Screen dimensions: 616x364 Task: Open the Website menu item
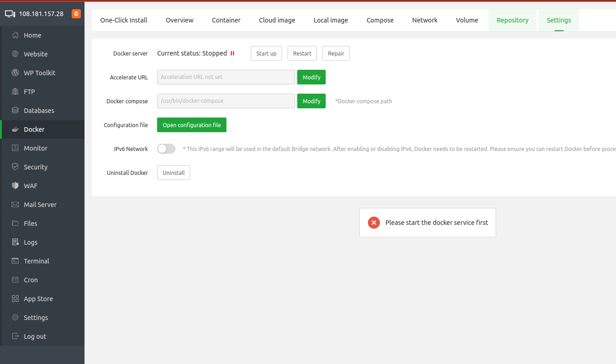coord(43,54)
